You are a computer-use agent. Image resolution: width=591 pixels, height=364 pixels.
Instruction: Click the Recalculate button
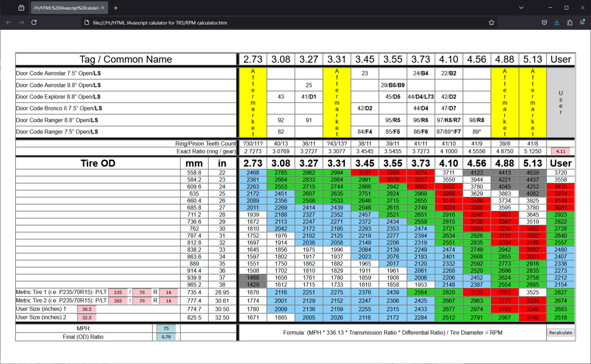tap(561, 333)
